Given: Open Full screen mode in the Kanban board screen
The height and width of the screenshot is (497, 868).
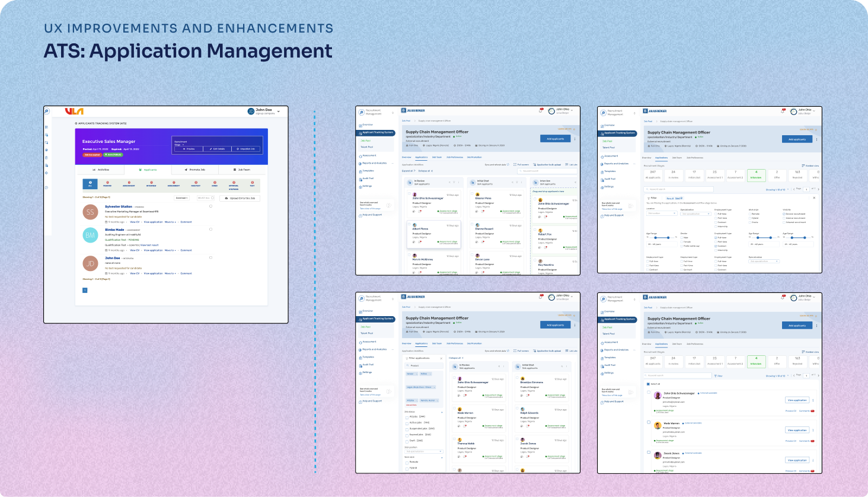Looking at the screenshot, I should [x=521, y=165].
